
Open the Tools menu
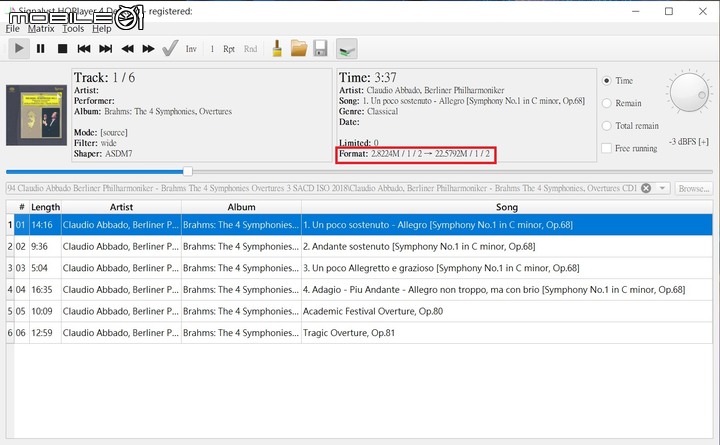[73, 29]
